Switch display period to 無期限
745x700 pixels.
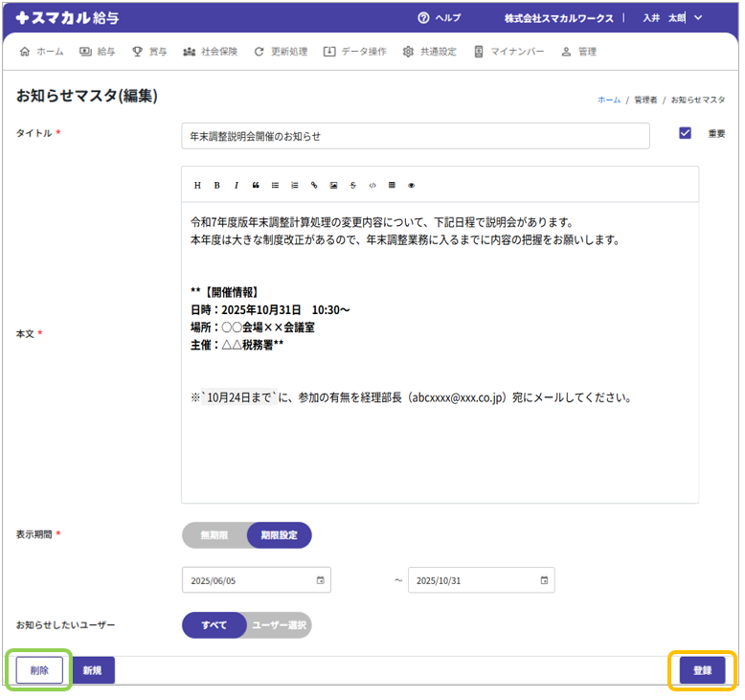[214, 535]
